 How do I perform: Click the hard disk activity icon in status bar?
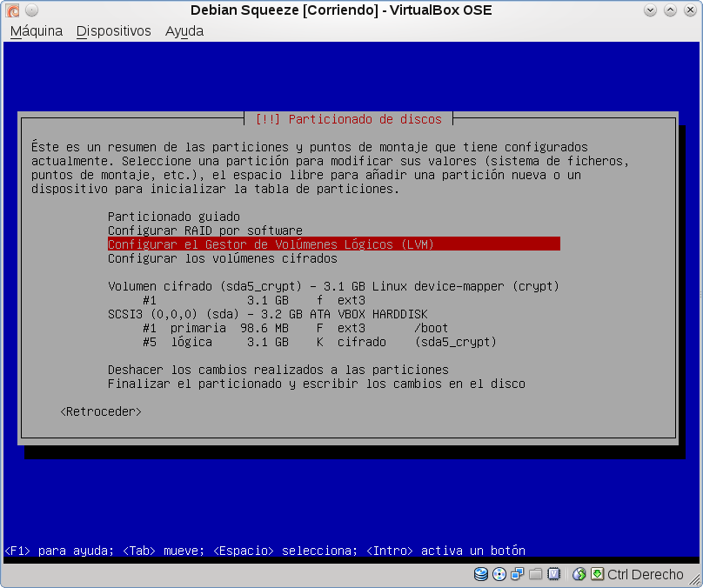[481, 574]
